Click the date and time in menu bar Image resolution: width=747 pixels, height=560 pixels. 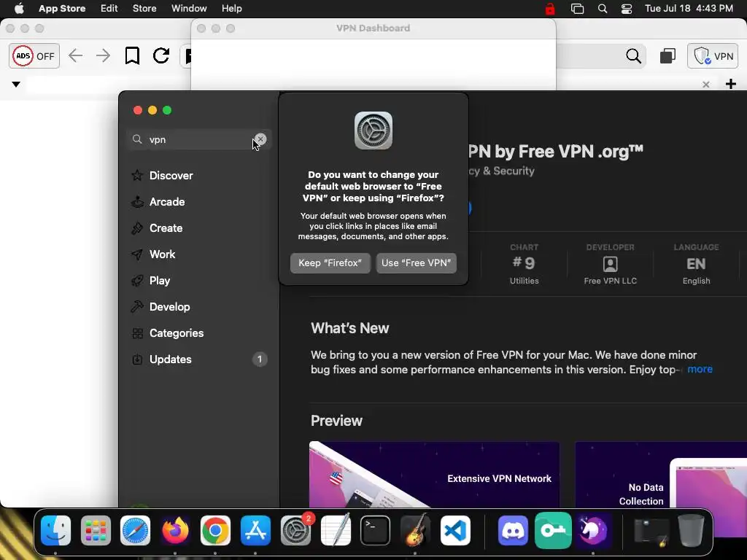point(689,8)
